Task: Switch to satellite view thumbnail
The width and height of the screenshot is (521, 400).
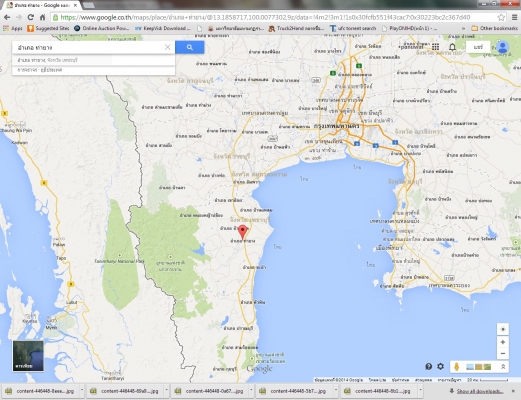Action: click(28, 356)
